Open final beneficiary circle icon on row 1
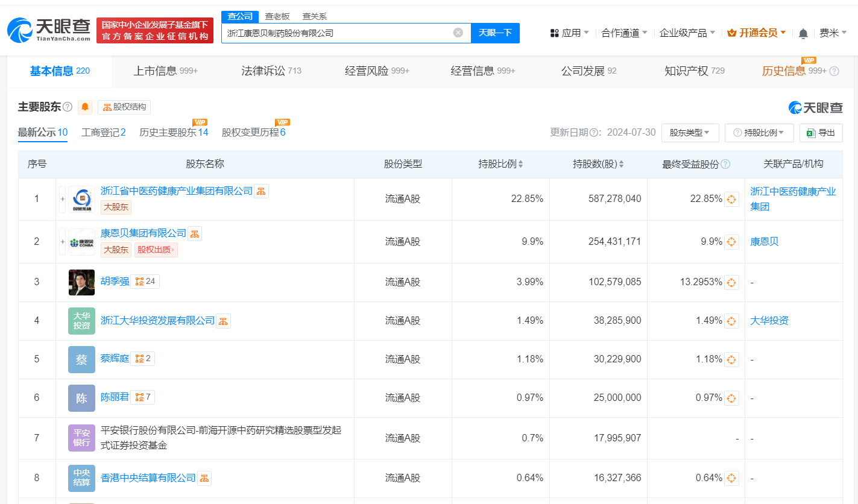Image resolution: width=858 pixels, height=504 pixels. click(x=731, y=199)
